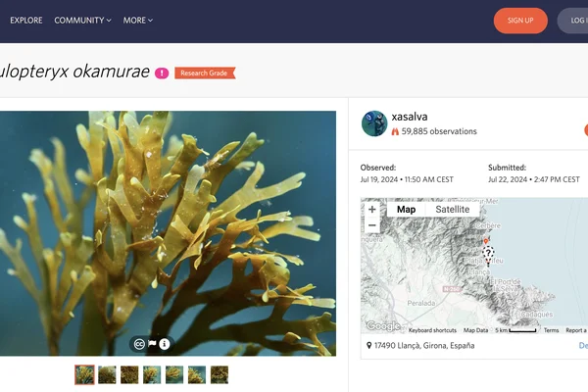588x392 pixels.
Task: Select the last photo thumbnail
Action: click(220, 374)
